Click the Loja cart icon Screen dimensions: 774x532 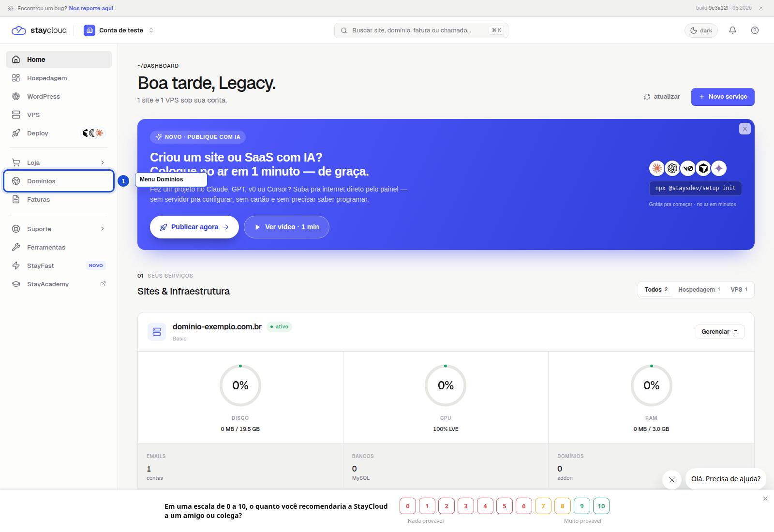point(16,163)
